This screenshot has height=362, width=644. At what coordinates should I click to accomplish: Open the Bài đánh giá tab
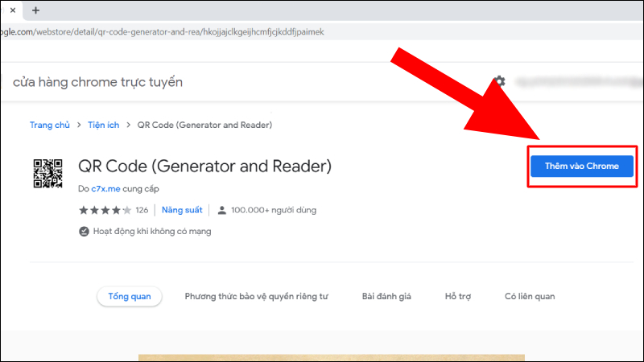(x=386, y=296)
